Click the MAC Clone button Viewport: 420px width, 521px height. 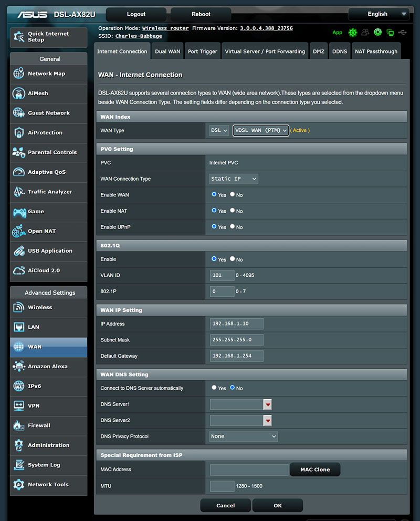pyautogui.click(x=315, y=470)
